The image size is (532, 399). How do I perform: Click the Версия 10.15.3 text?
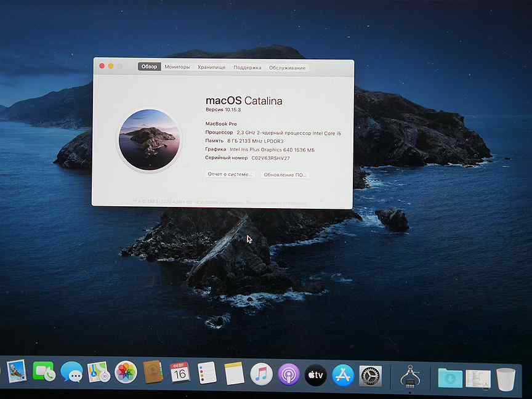tap(223, 110)
